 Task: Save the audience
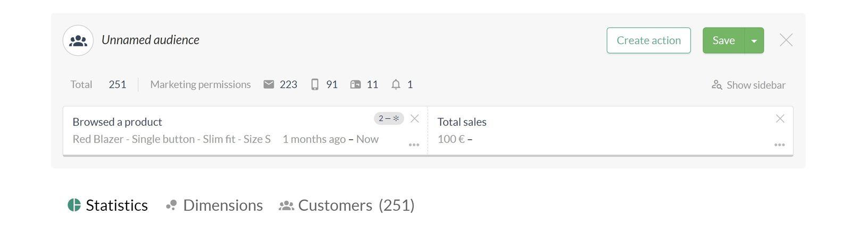723,41
